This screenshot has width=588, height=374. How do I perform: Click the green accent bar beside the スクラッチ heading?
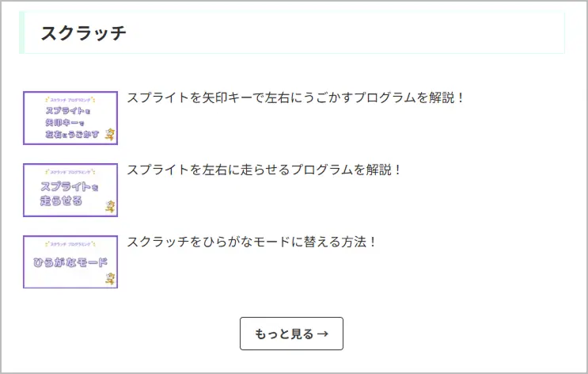pos(21,32)
